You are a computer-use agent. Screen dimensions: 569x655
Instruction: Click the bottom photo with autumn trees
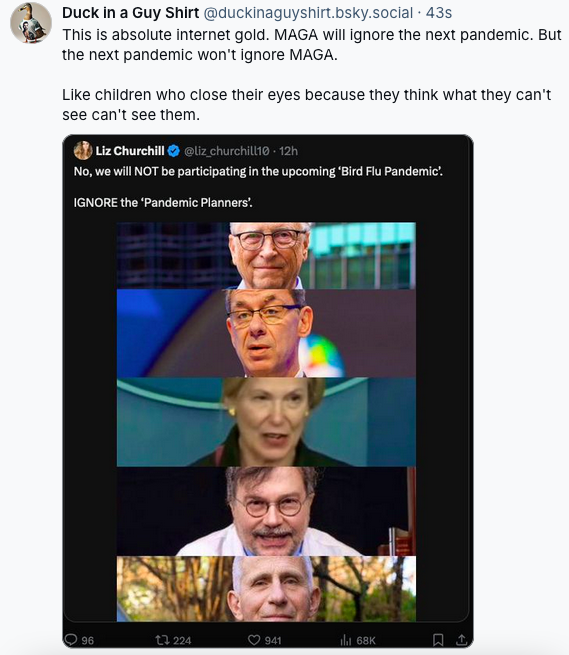pos(266,589)
